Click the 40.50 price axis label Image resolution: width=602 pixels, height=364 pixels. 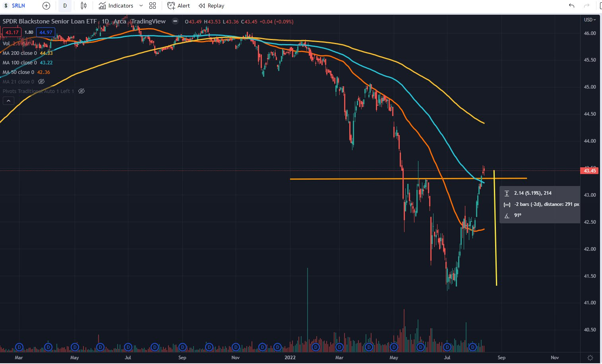(590, 330)
